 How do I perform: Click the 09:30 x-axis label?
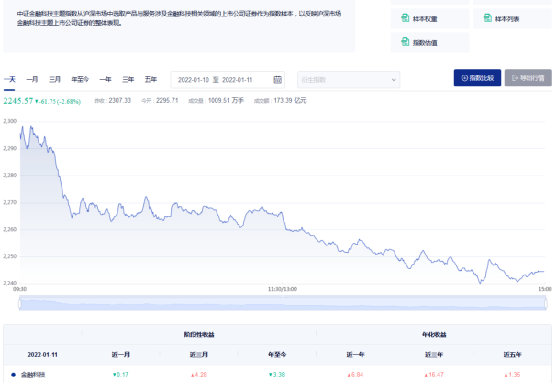coord(20,289)
